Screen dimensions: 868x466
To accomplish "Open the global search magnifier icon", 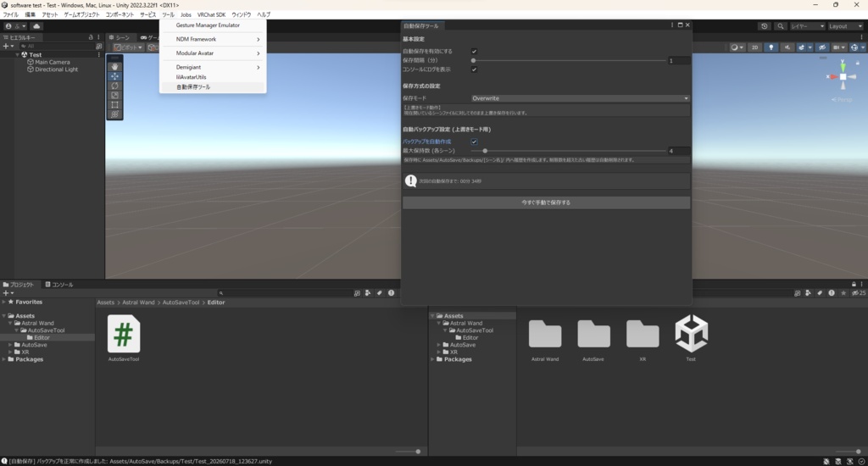I will click(781, 26).
